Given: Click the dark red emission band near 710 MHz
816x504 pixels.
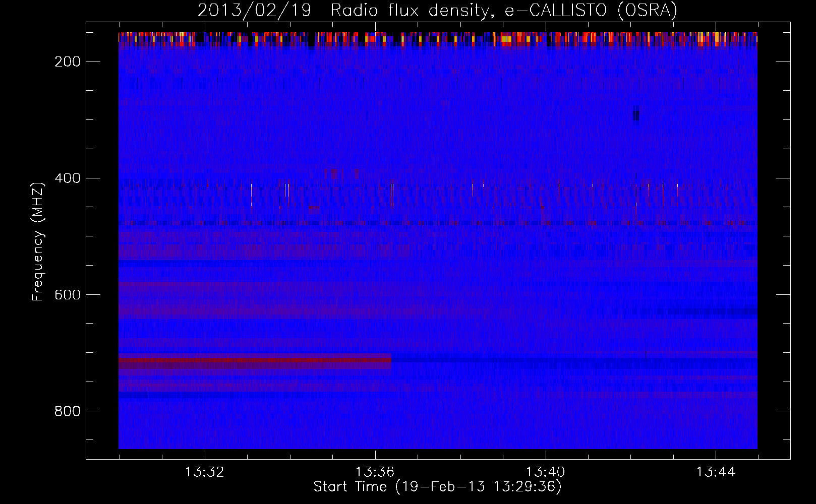Looking at the screenshot, I should point(255,360).
